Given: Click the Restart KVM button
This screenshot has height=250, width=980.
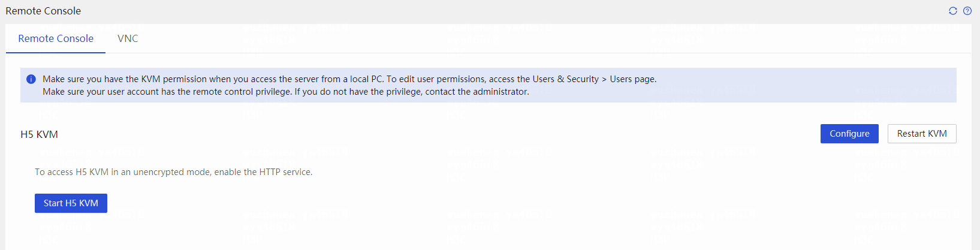Looking at the screenshot, I should [922, 134].
